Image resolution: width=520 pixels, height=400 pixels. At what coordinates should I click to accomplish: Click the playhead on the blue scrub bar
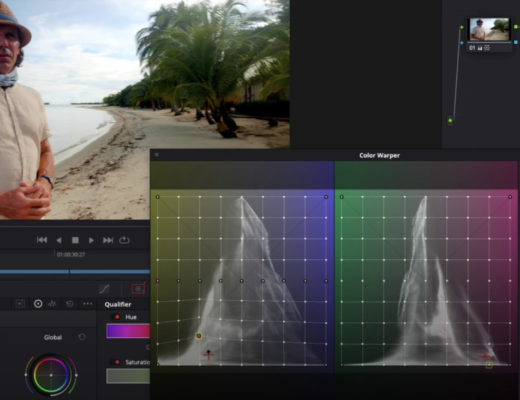click(x=69, y=272)
